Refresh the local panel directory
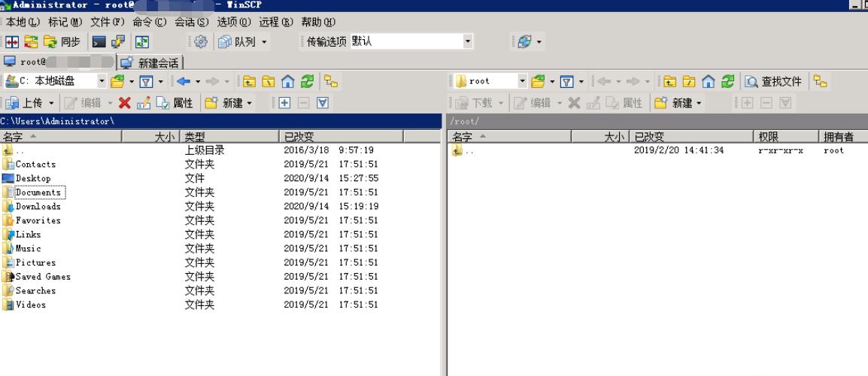The height and width of the screenshot is (376, 868). click(x=307, y=81)
